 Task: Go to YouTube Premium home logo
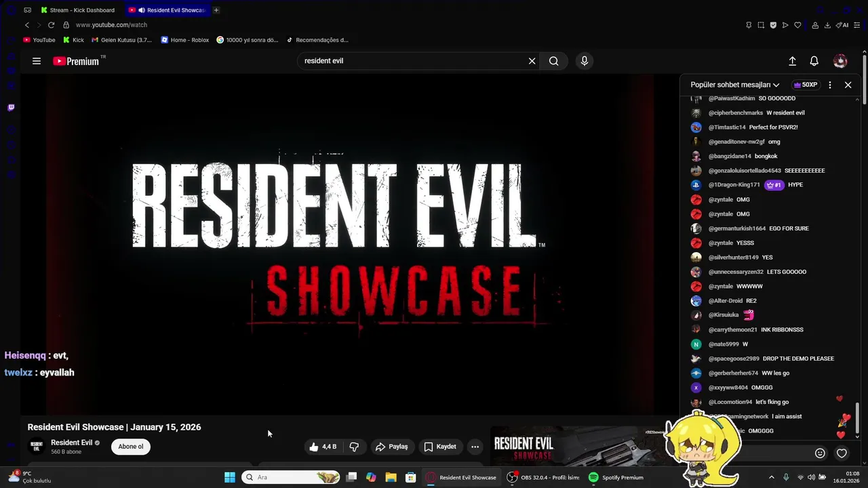(x=76, y=61)
